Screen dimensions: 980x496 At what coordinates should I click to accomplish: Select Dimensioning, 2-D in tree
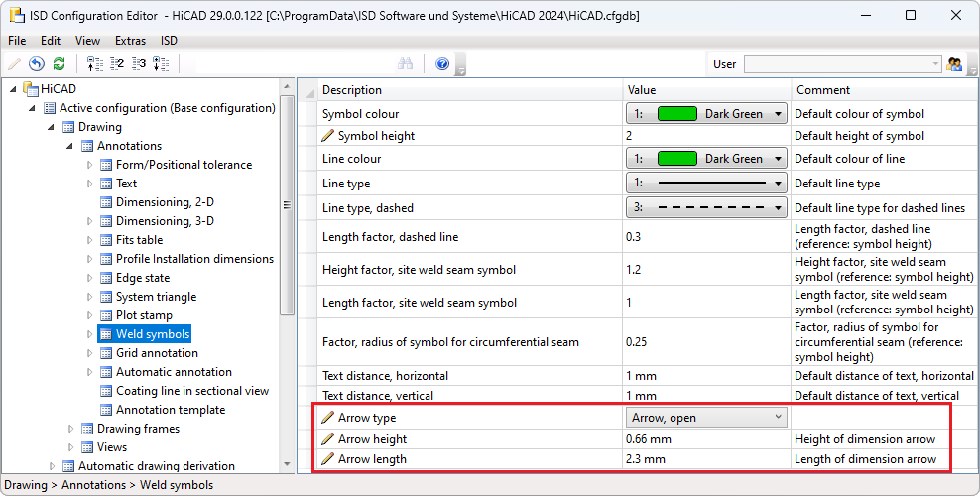click(165, 202)
